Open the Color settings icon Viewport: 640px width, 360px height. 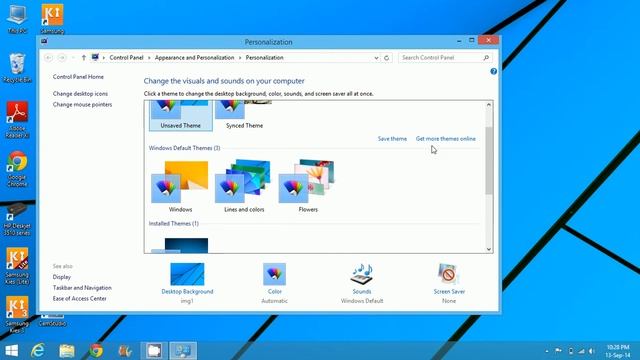274,274
